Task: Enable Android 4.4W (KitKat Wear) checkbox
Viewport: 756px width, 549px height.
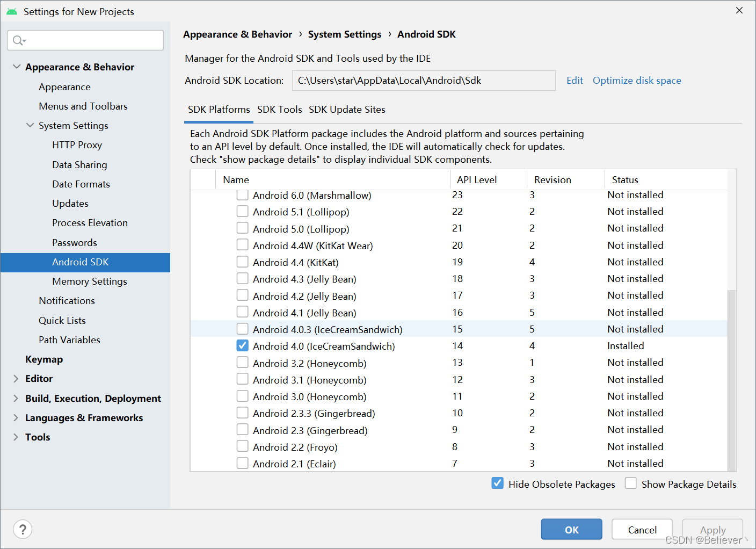Action: [243, 245]
